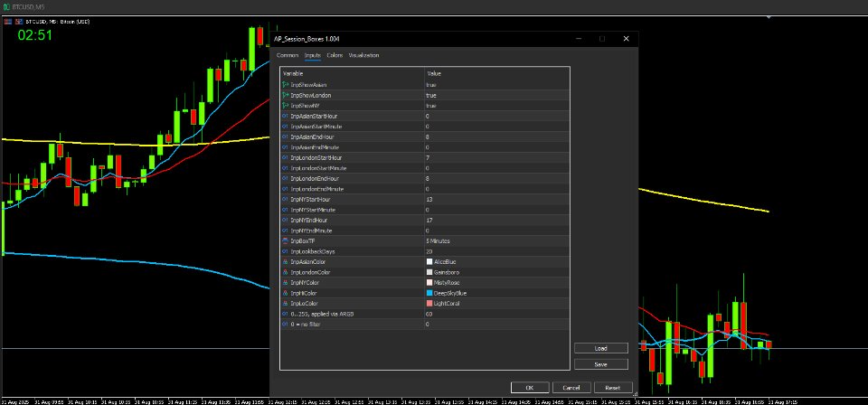The width and height of the screenshot is (868, 405).
Task: Click the green '02:51' candle timer on chart
Action: (35, 35)
